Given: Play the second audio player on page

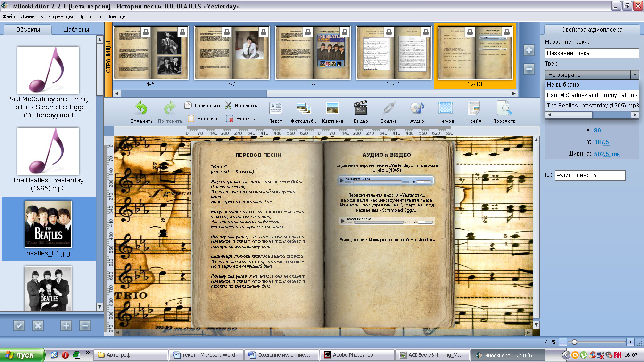Looking at the screenshot, I should click(x=343, y=221).
